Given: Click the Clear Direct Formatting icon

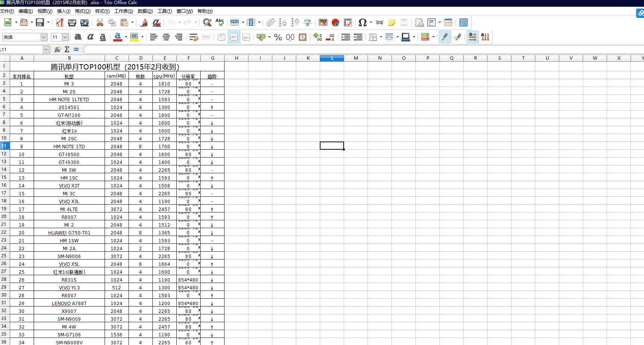Looking at the screenshot, I should click(157, 22).
